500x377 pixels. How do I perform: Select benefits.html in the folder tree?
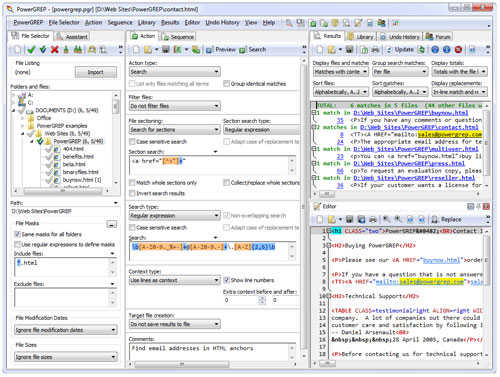point(78,157)
